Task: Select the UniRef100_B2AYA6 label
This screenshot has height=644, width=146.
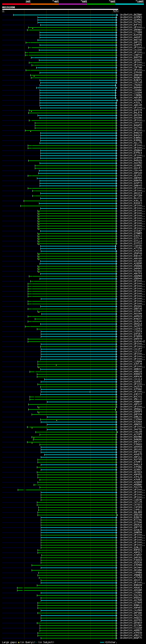Action: (x=131, y=35)
